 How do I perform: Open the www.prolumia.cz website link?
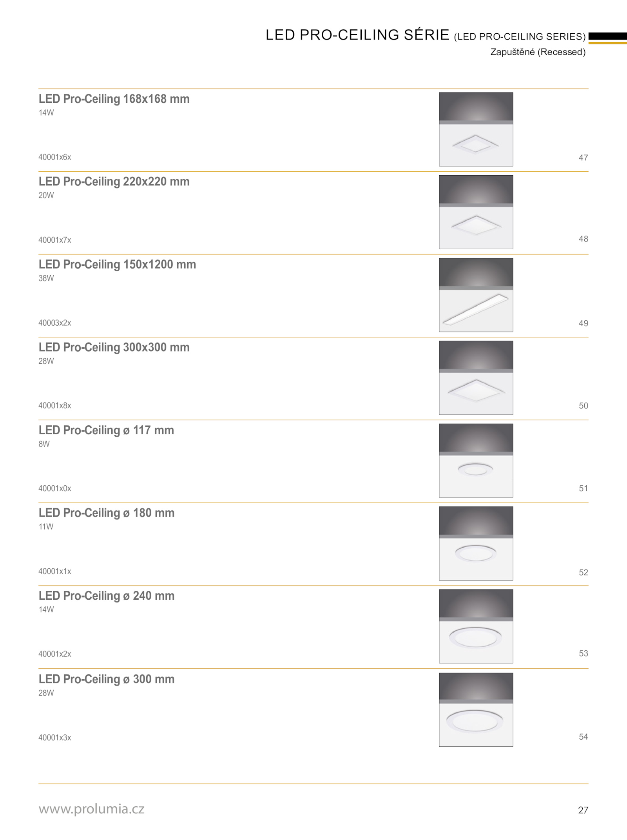coord(91,809)
